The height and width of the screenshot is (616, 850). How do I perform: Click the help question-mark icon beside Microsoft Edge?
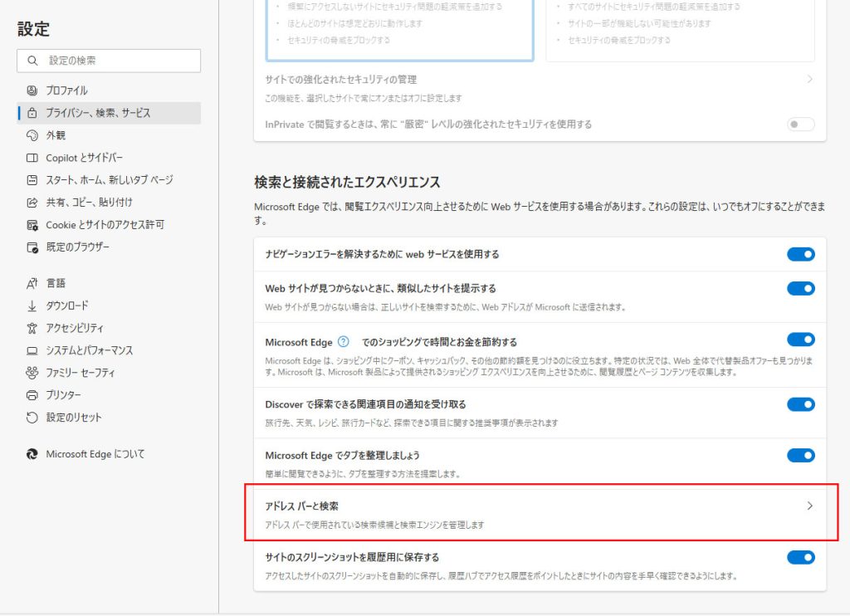[x=343, y=342]
